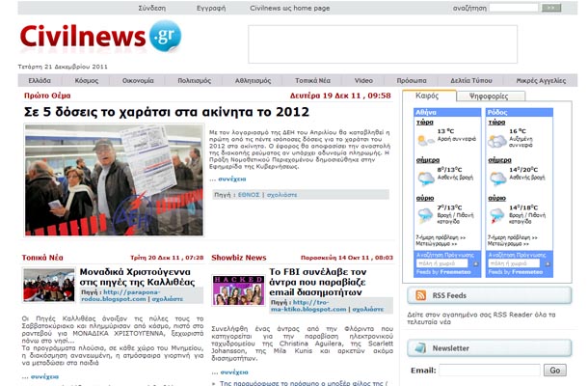Open the Αθλητισμός menu section
The width and height of the screenshot is (588, 386).
coord(252,80)
